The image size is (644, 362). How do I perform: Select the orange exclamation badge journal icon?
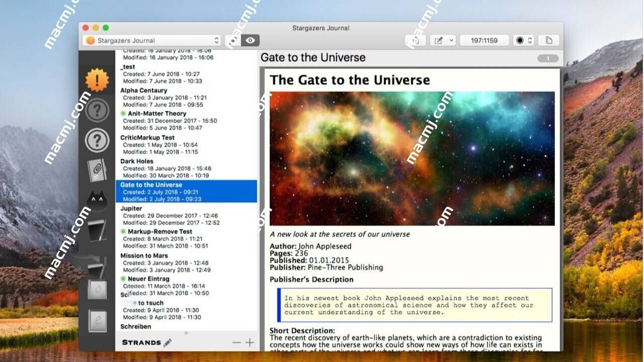coord(97,80)
